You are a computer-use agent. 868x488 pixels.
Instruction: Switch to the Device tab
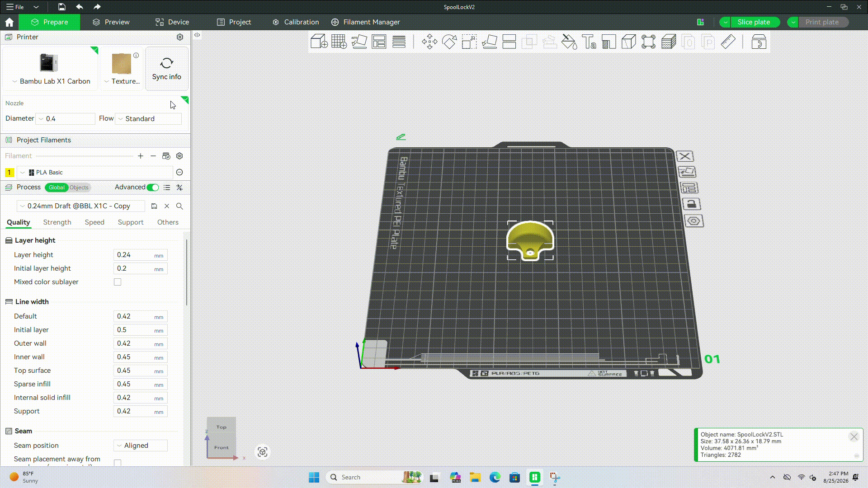pos(172,22)
